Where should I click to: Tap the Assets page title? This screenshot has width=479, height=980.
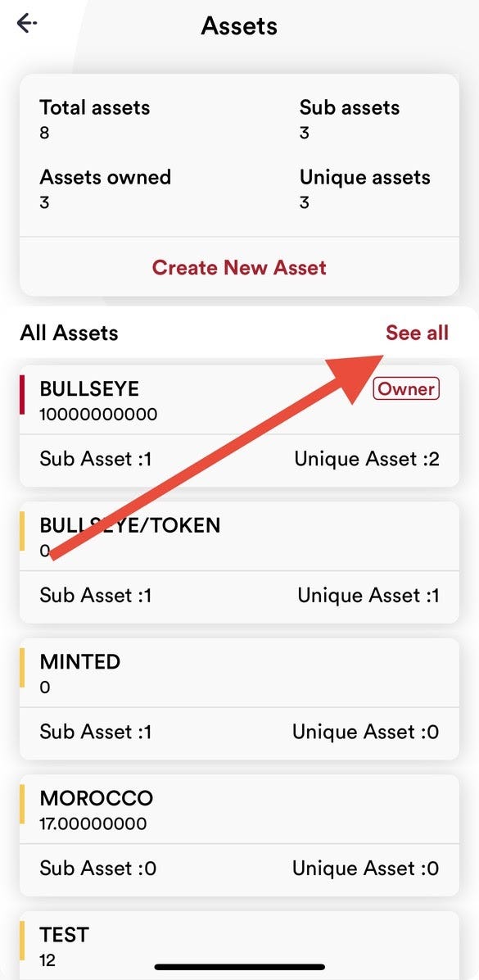coord(239,25)
